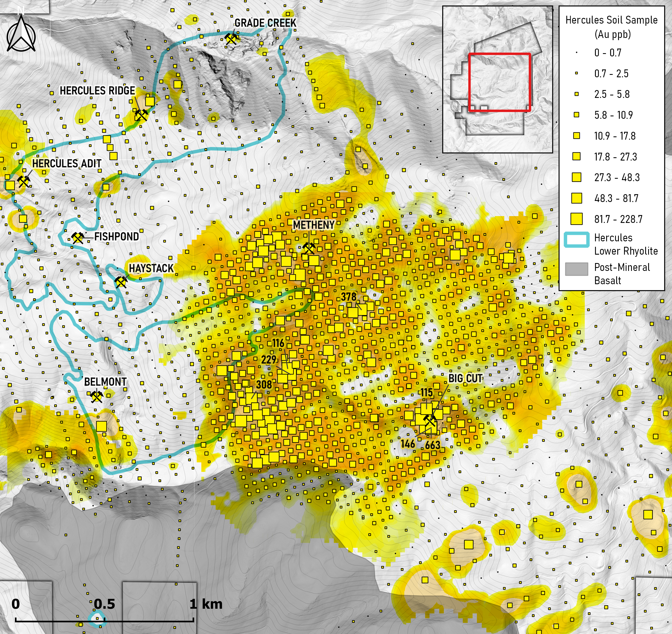Click the 48.3 - 81.7 legend text
Viewport: 672px width, 634px height.
pos(616,198)
